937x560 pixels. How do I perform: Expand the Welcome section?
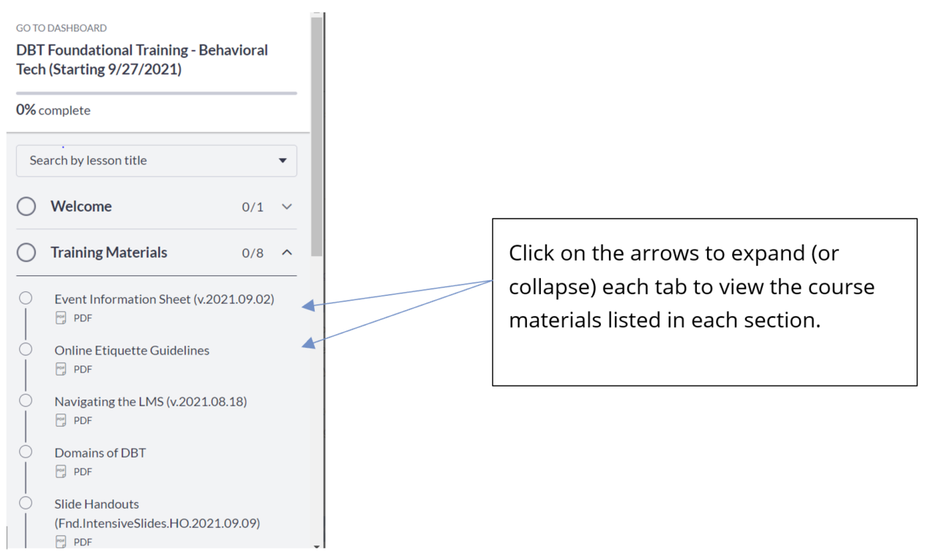tap(287, 206)
